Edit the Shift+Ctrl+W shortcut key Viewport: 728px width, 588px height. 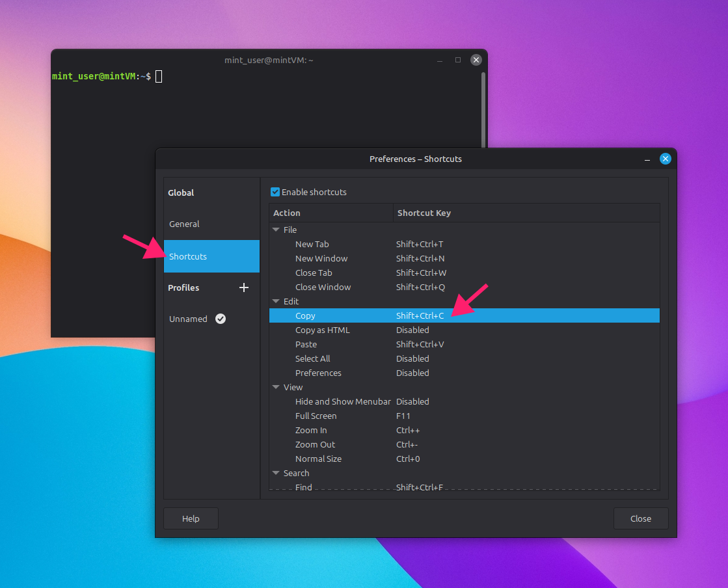pyautogui.click(x=421, y=273)
